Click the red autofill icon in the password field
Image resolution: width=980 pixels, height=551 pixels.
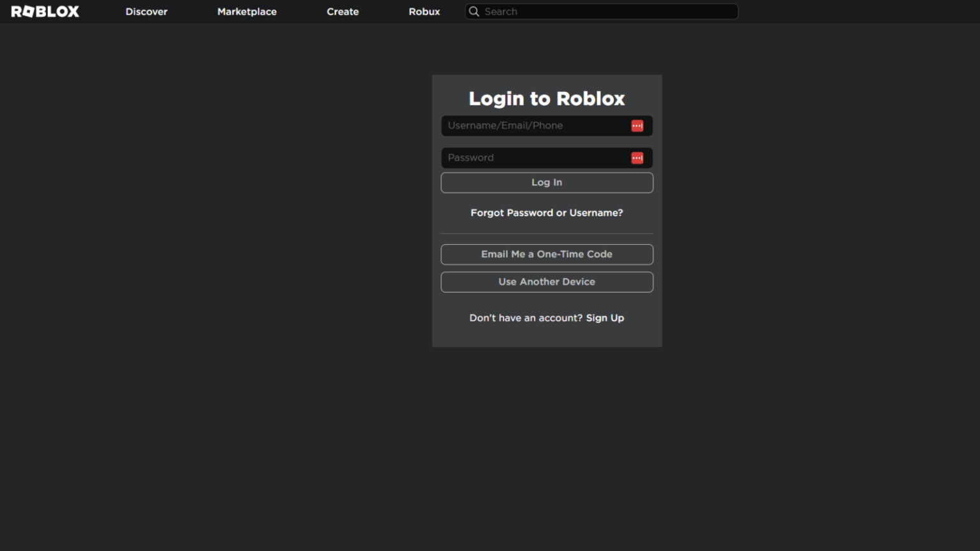pyautogui.click(x=637, y=158)
